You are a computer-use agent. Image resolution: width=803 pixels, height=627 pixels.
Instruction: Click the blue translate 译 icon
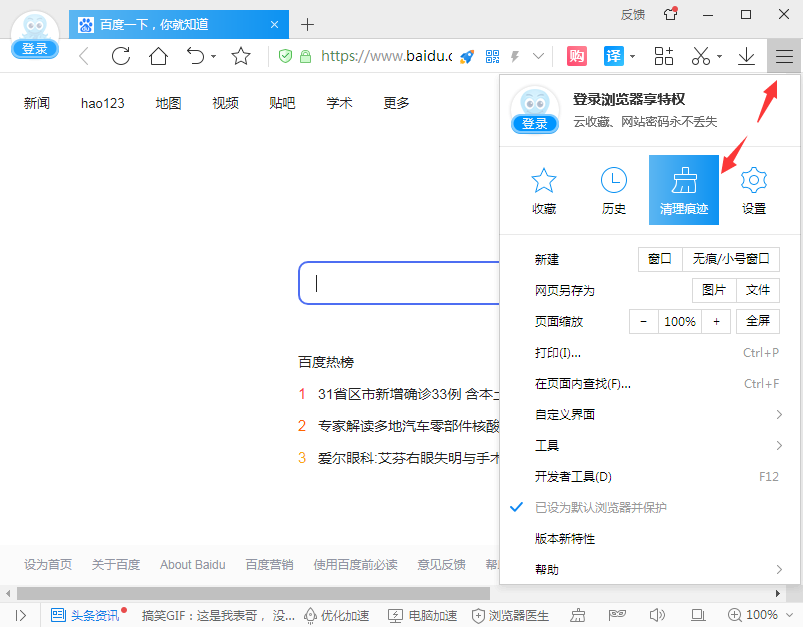pyautogui.click(x=614, y=56)
